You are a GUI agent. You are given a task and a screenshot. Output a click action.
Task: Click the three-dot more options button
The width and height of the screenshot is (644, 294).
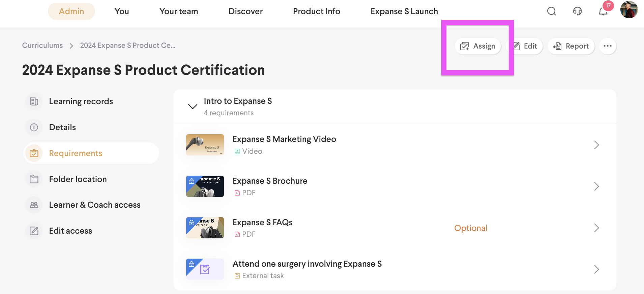[608, 46]
